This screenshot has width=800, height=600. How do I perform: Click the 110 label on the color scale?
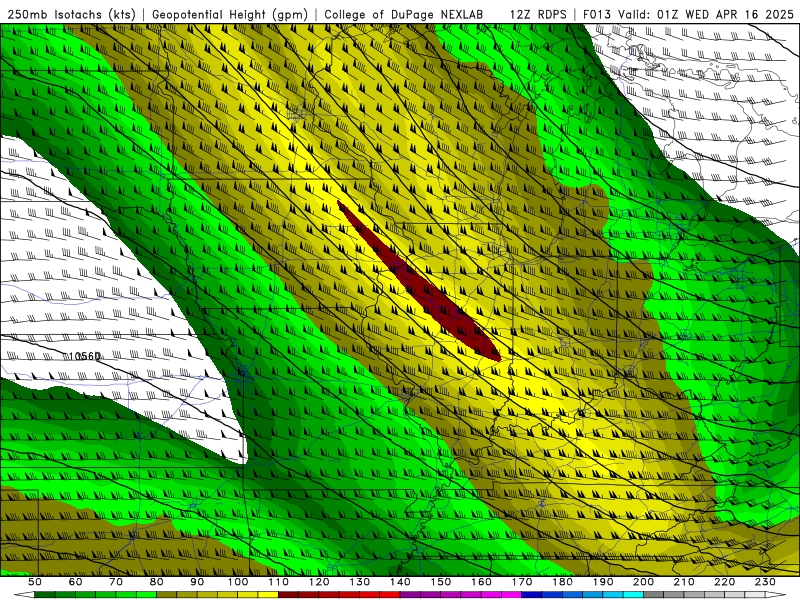point(279,582)
